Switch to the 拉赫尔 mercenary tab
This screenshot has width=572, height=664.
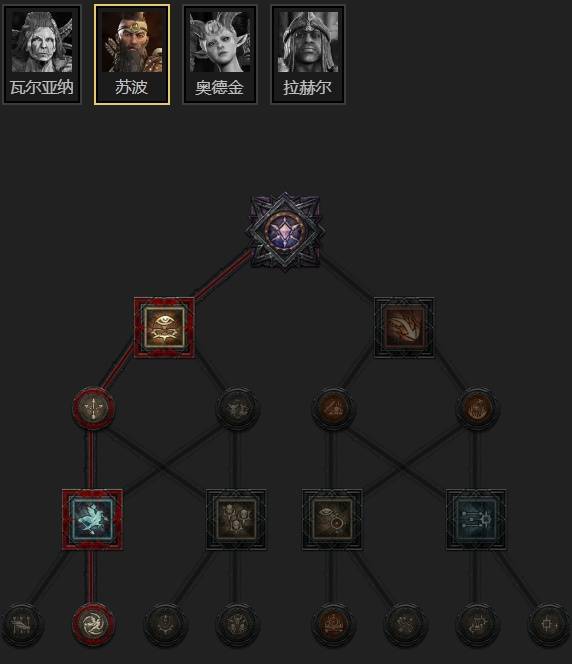[x=308, y=55]
